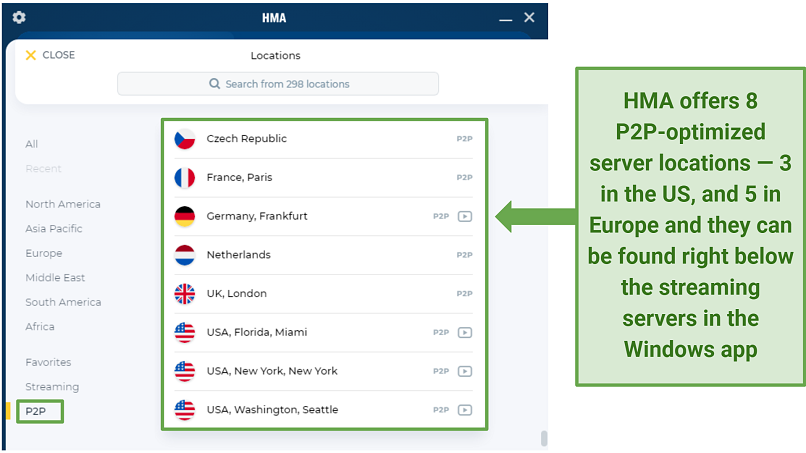Click the magnifier icon in search box
The height and width of the screenshot is (453, 806).
pos(214,84)
